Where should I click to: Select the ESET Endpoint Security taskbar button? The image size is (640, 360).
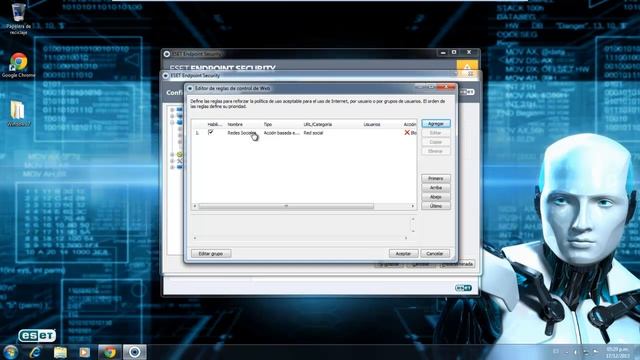tap(134, 352)
